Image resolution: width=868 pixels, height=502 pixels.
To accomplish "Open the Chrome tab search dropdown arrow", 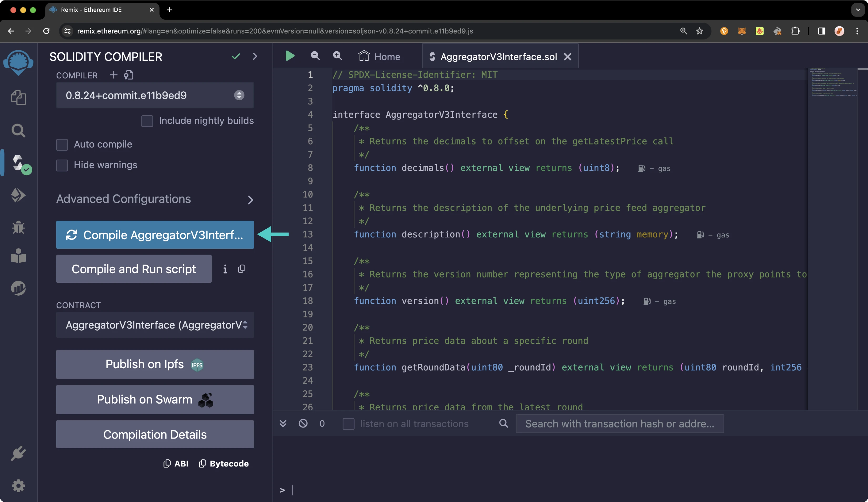I will coord(858,10).
